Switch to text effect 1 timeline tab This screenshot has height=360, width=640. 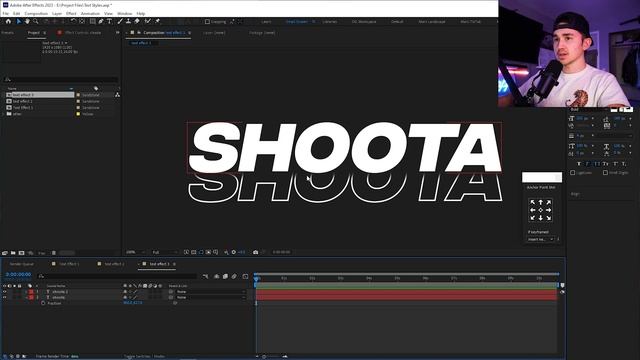69,264
